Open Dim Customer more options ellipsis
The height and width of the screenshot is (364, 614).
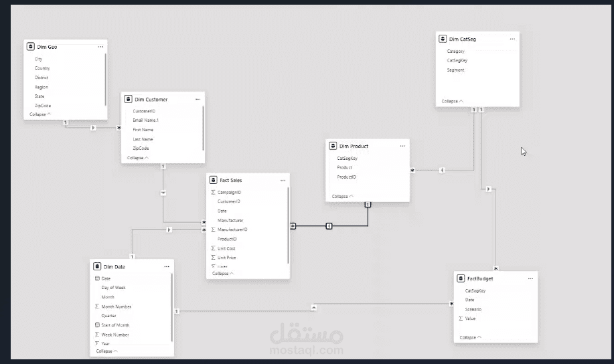click(x=198, y=99)
